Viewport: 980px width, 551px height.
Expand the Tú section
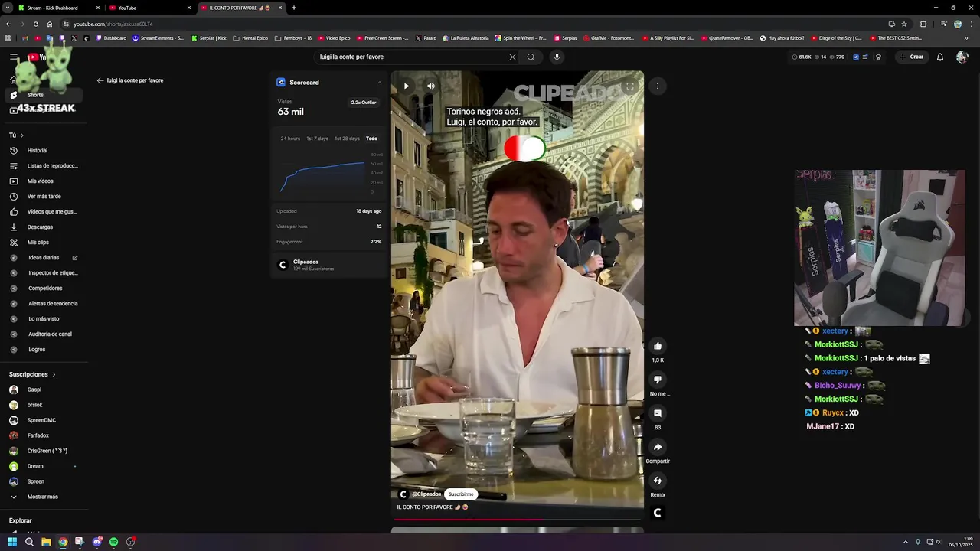pos(16,135)
